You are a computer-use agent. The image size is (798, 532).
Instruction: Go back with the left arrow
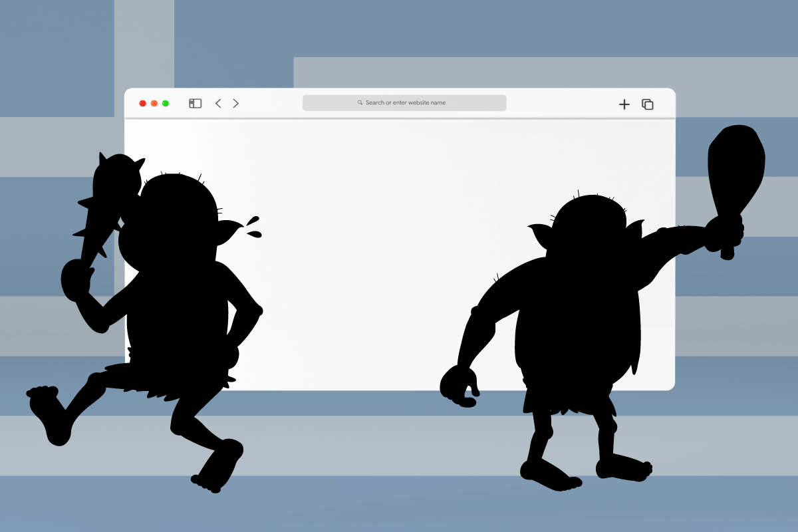coord(218,104)
